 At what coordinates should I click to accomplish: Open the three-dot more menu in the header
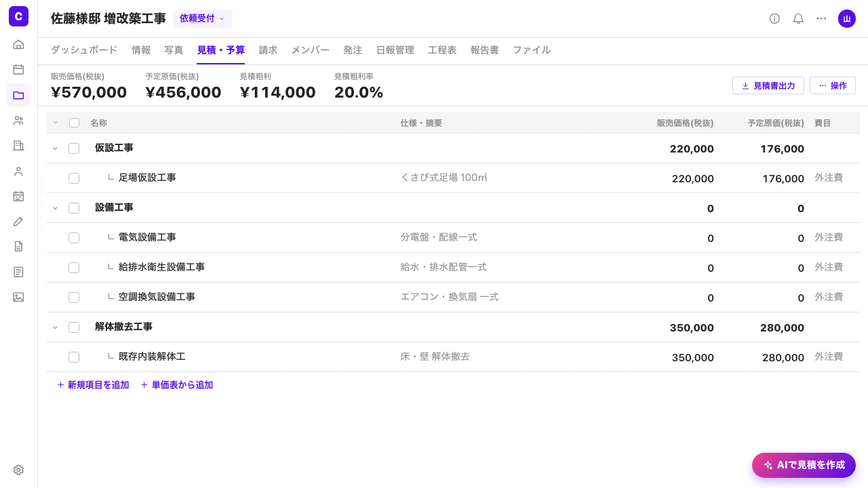click(x=821, y=18)
